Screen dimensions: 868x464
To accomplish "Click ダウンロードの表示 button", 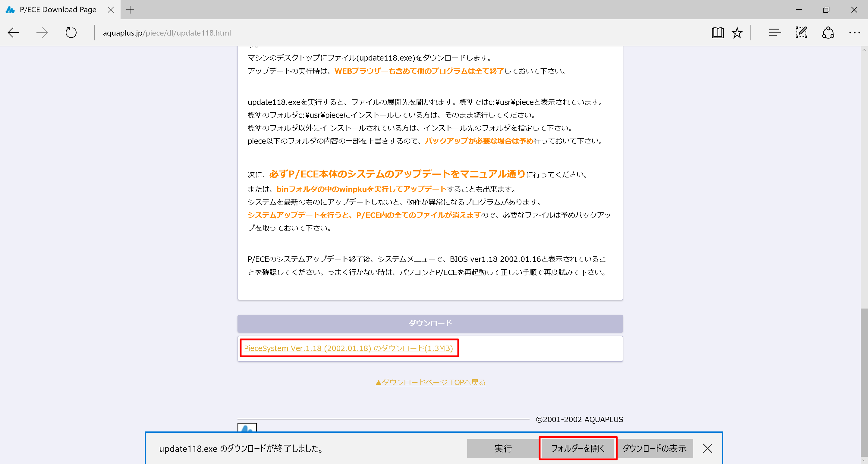I will tap(654, 448).
